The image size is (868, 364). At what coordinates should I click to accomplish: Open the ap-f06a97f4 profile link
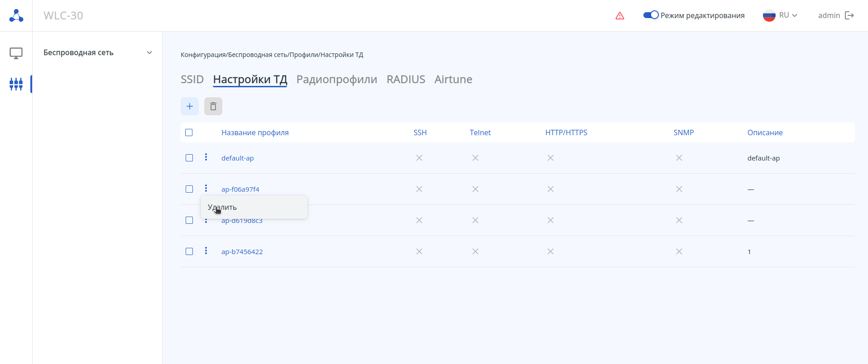point(240,189)
